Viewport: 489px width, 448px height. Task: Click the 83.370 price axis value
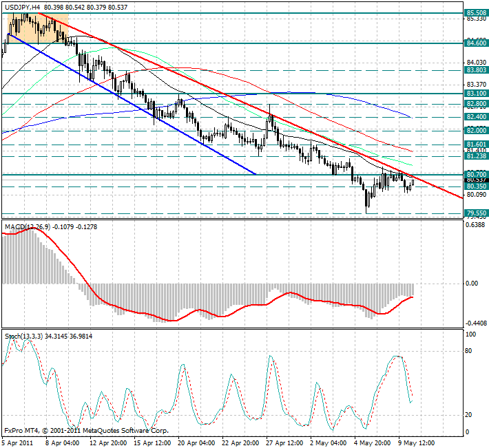tap(476, 85)
